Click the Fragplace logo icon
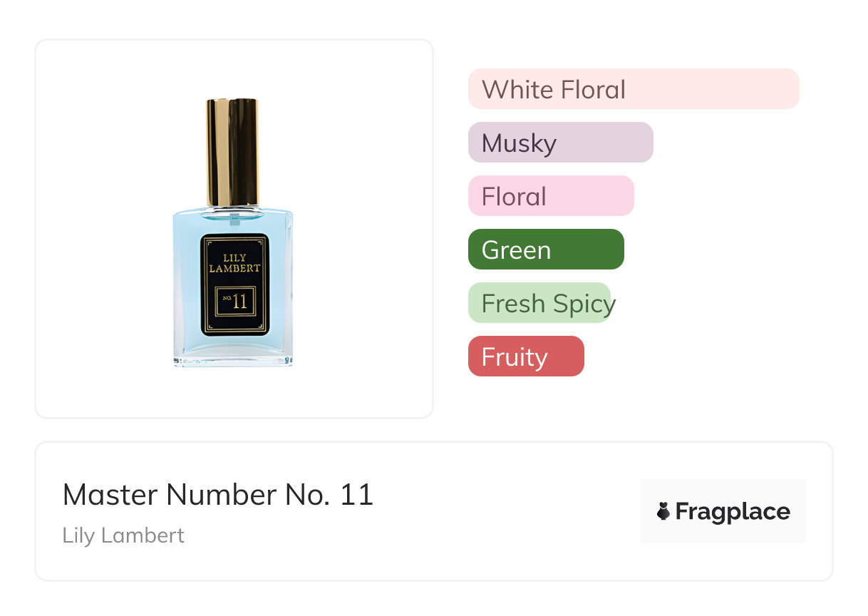The image size is (868, 616). click(663, 511)
